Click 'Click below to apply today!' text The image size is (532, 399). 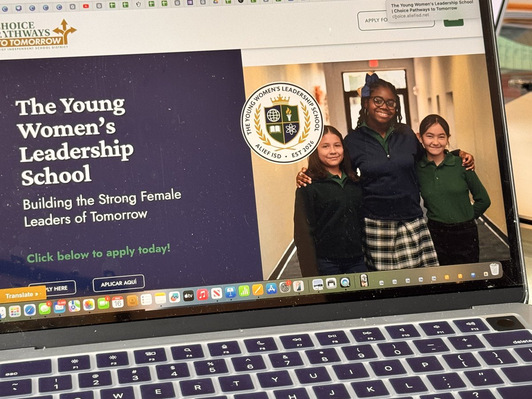pyautogui.click(x=98, y=253)
